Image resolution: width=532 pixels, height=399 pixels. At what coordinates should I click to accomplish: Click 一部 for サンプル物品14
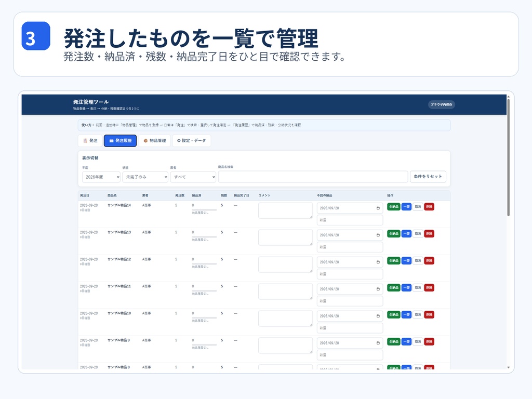click(406, 207)
